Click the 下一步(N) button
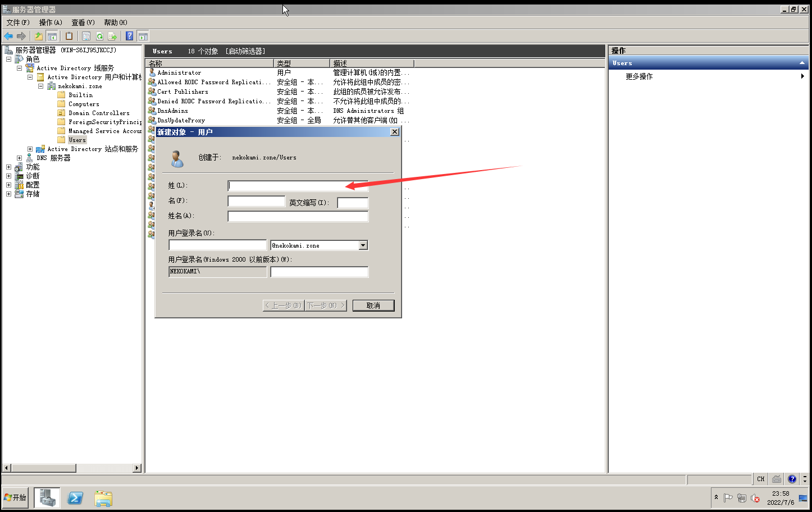The height and width of the screenshot is (512, 812). 326,305
